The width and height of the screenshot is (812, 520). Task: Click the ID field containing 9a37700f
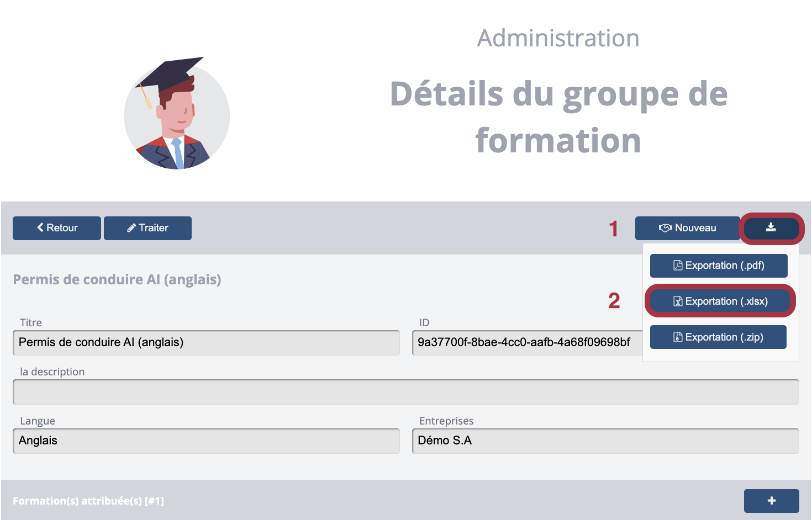(x=525, y=343)
